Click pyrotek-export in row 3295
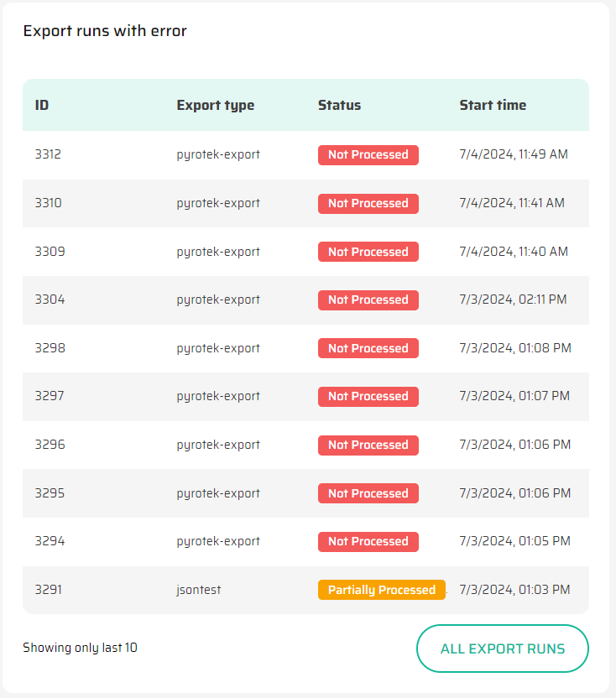This screenshot has height=698, width=616. coord(218,493)
